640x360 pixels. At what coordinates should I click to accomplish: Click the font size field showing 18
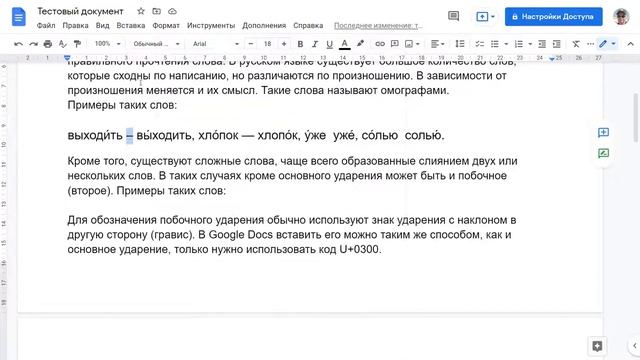pos(267,44)
